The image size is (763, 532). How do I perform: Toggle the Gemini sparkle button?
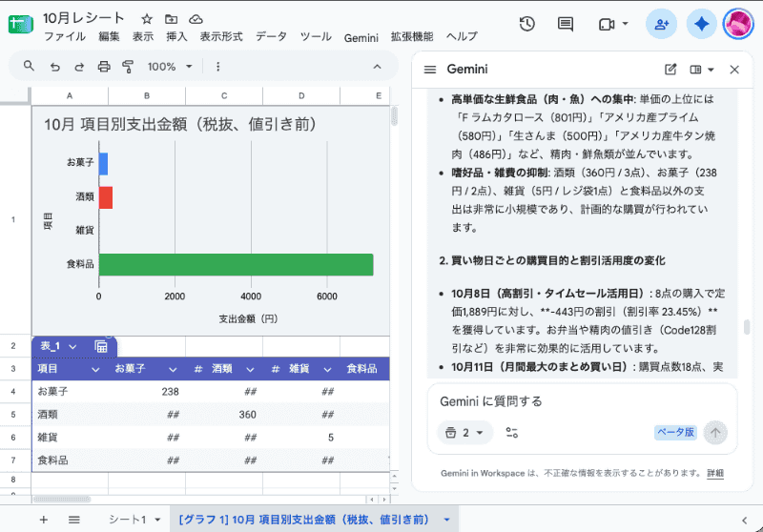701,24
